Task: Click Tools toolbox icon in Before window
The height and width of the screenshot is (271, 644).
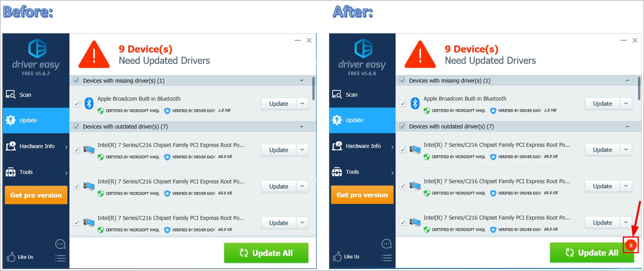Action: coord(10,172)
